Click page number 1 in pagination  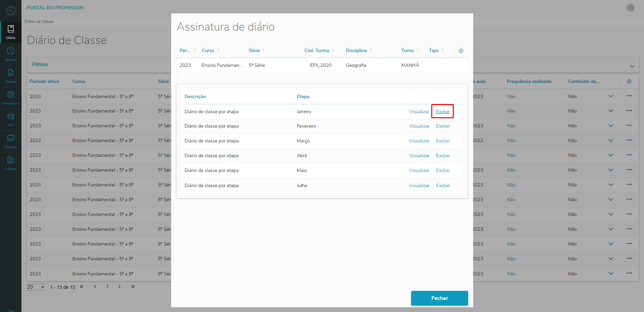point(107,287)
